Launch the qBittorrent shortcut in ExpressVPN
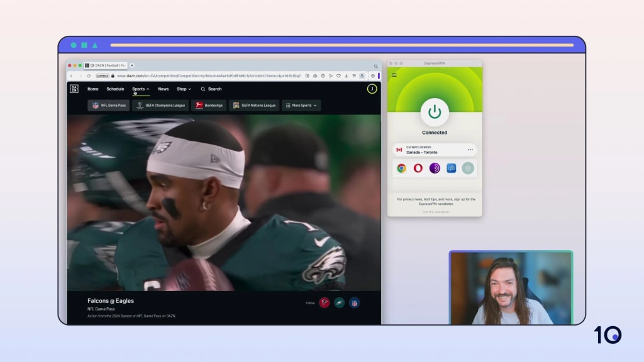644x362 pixels. point(451,168)
